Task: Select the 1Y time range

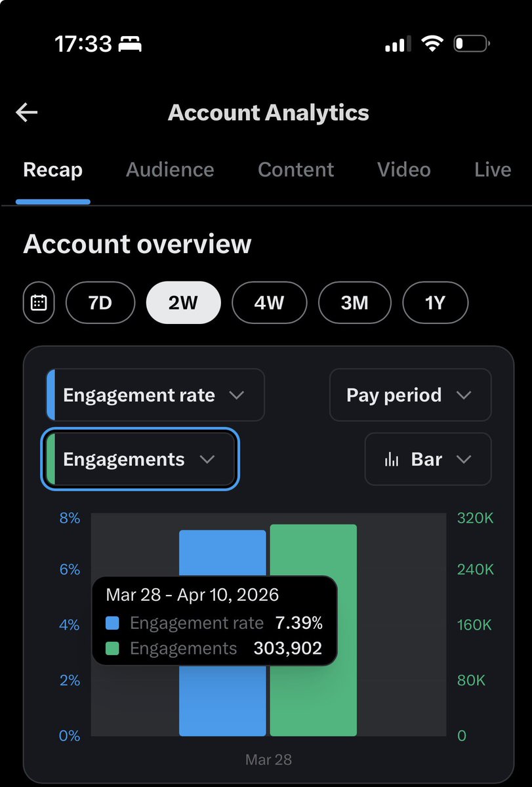Action: tap(435, 303)
